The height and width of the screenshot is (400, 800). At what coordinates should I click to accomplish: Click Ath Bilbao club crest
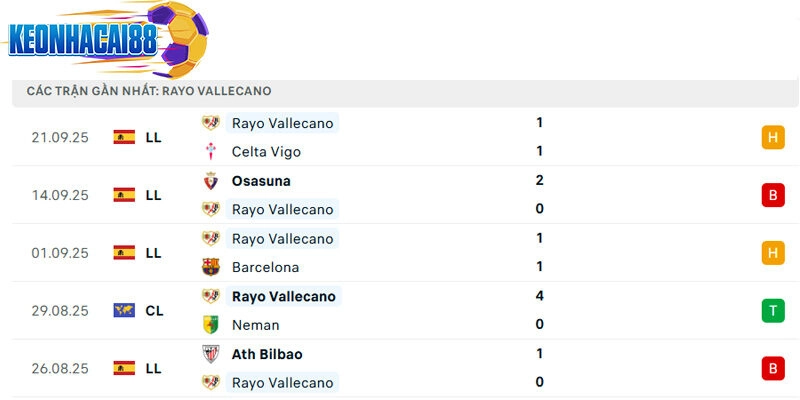point(210,354)
